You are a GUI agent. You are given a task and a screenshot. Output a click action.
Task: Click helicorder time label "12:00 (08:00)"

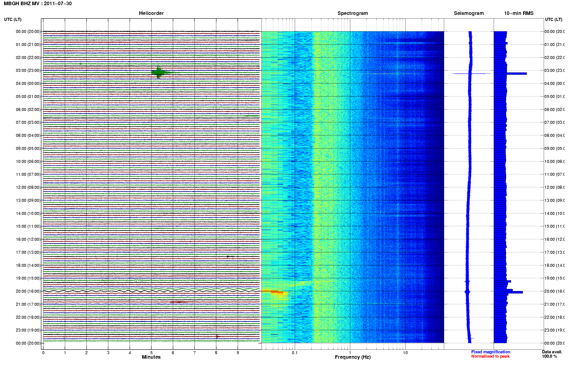28,187
